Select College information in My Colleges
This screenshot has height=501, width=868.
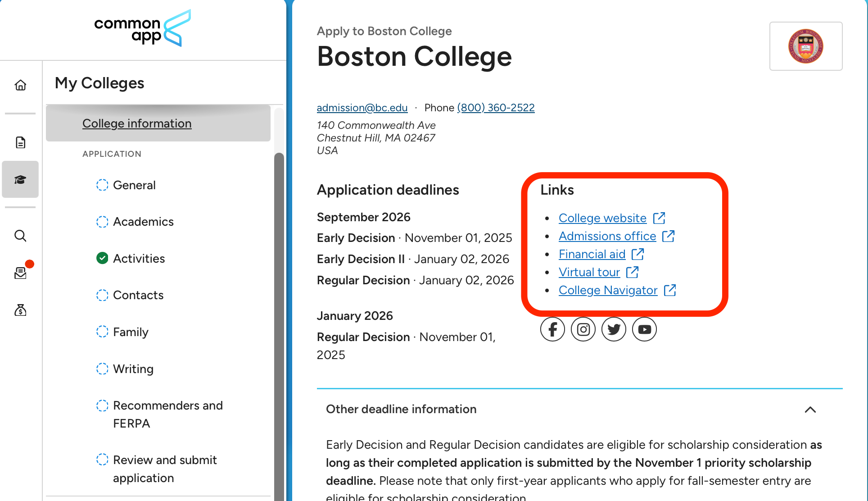click(137, 123)
